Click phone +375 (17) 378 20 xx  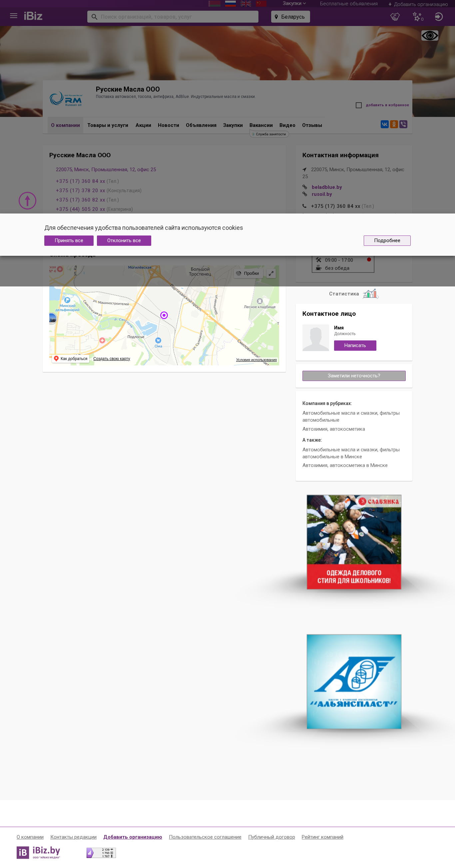coord(81,191)
